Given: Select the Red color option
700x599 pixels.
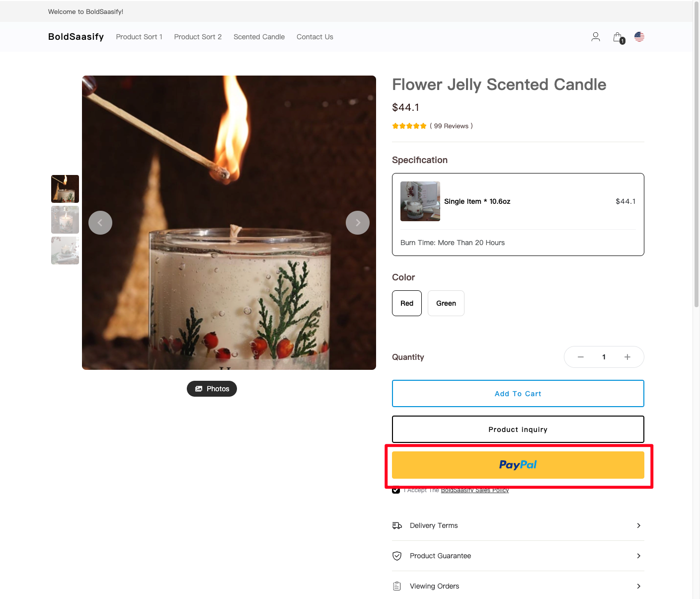Looking at the screenshot, I should click(407, 303).
